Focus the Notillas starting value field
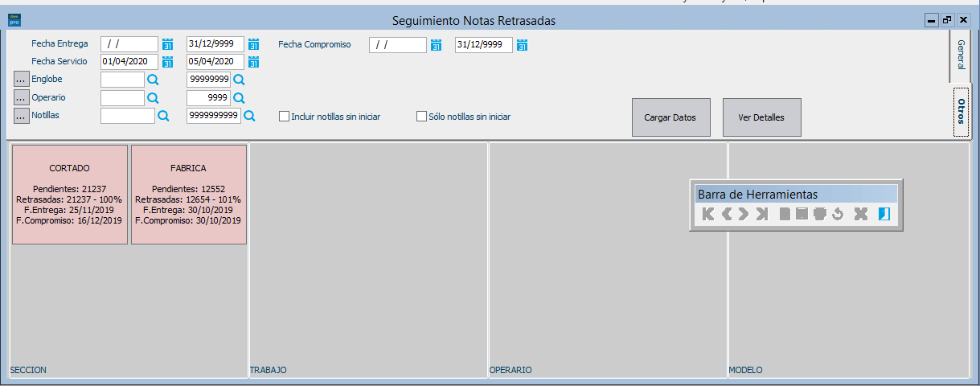The image size is (980, 386). click(x=128, y=116)
